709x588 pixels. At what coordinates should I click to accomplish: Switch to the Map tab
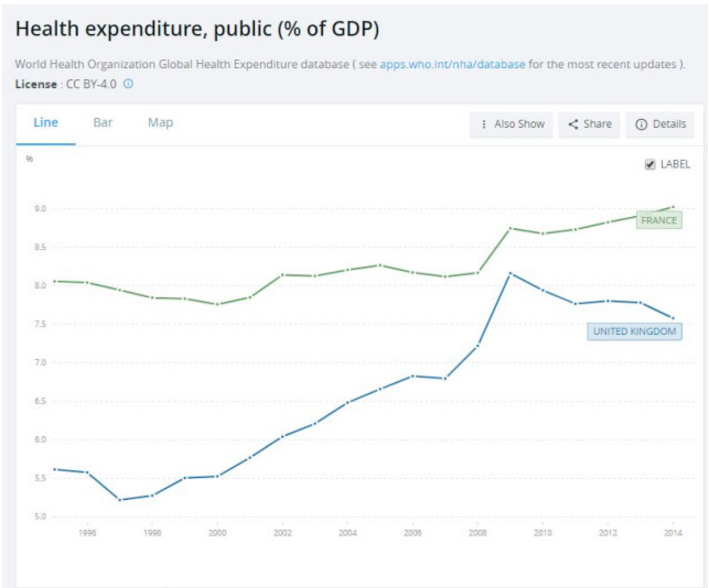tap(160, 122)
